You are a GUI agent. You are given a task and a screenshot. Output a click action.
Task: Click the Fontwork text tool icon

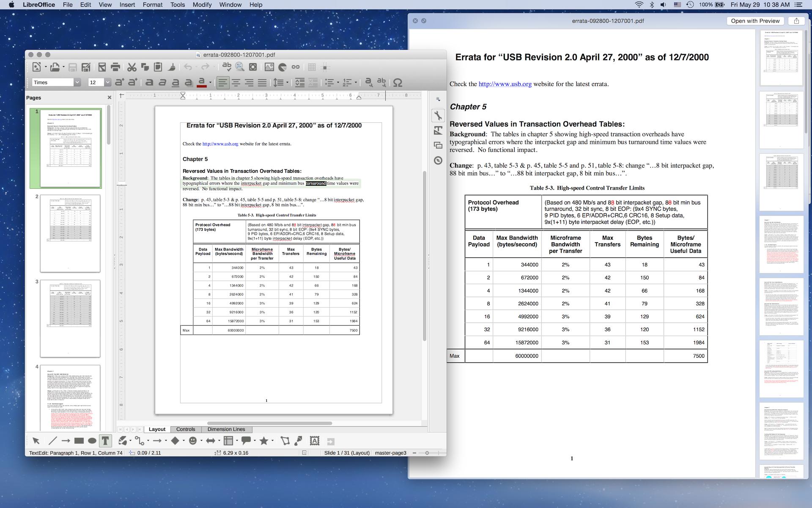point(314,441)
